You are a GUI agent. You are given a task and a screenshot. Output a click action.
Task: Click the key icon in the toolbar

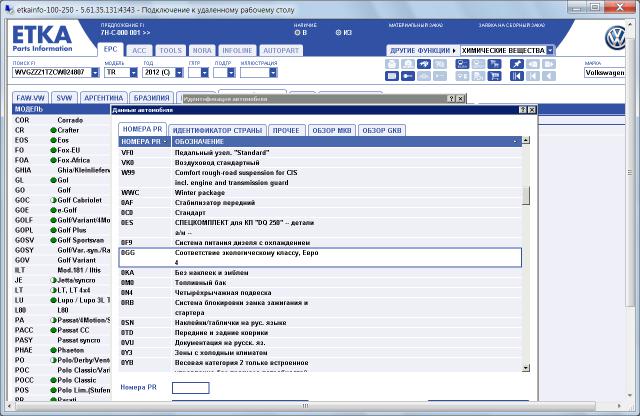coord(407,76)
